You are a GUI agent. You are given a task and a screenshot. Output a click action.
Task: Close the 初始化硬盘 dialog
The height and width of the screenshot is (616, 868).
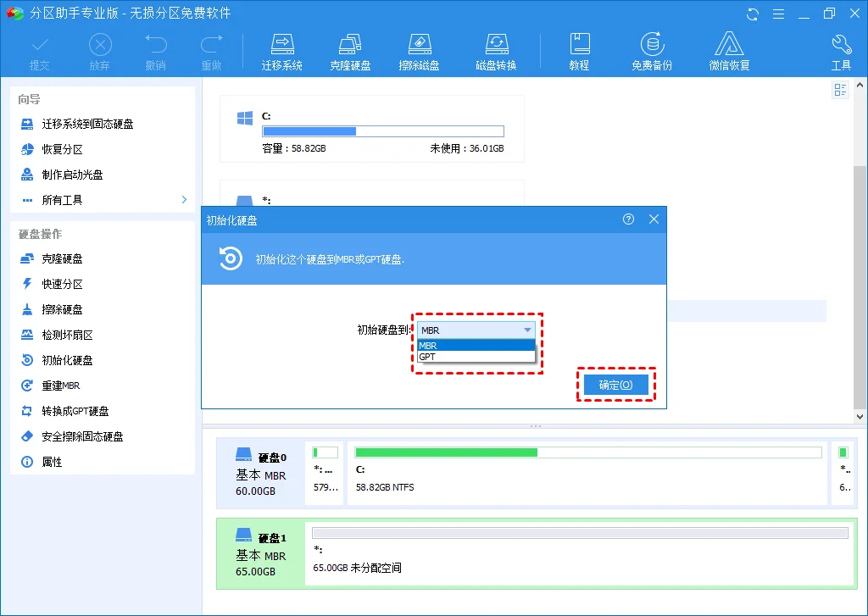pyautogui.click(x=654, y=219)
